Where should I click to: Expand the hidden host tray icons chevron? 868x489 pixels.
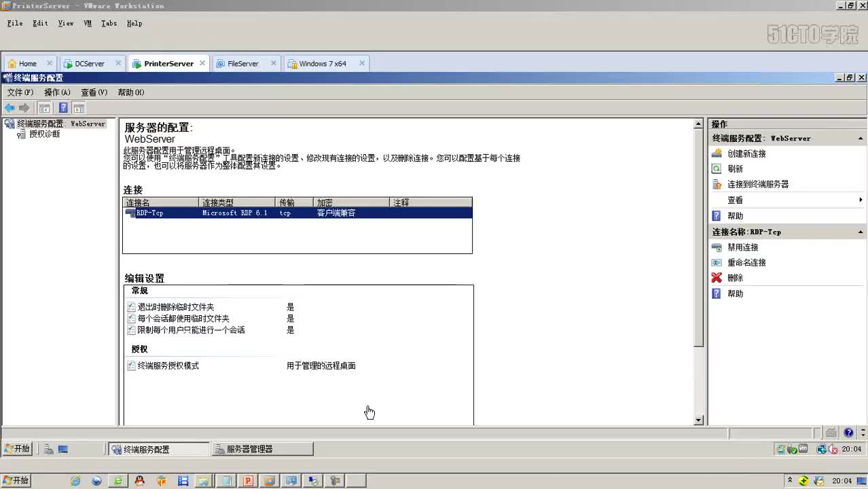tap(790, 480)
